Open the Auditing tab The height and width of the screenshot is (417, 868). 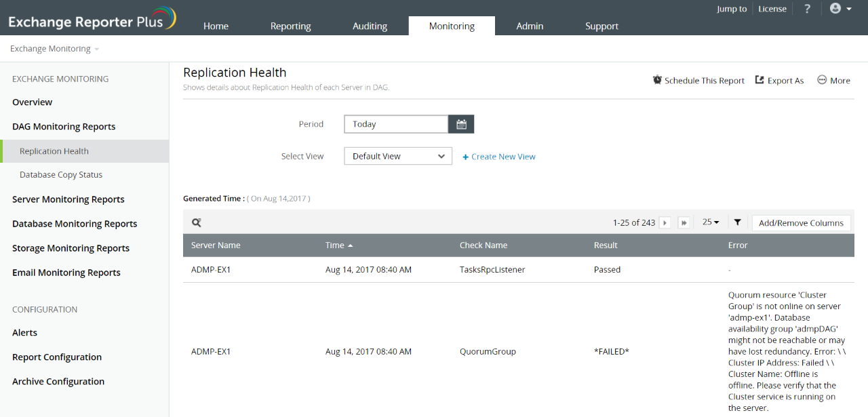(x=370, y=26)
